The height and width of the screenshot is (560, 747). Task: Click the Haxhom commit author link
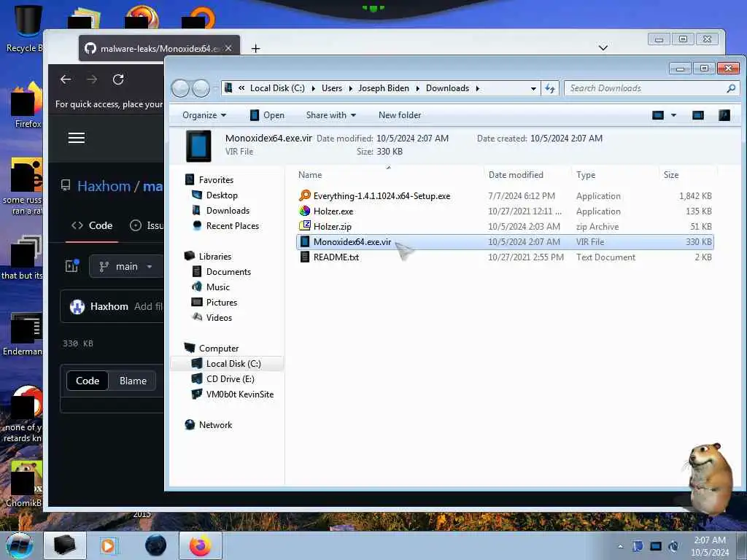pos(109,307)
